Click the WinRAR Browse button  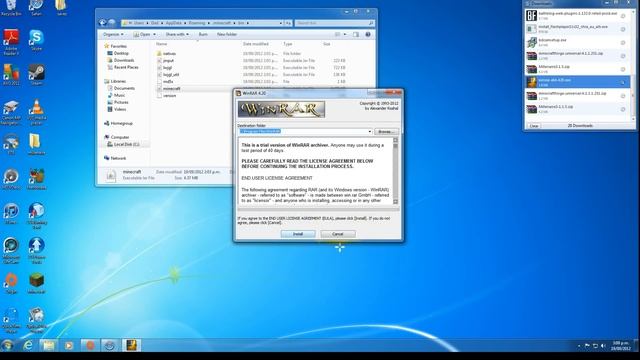tap(386, 131)
